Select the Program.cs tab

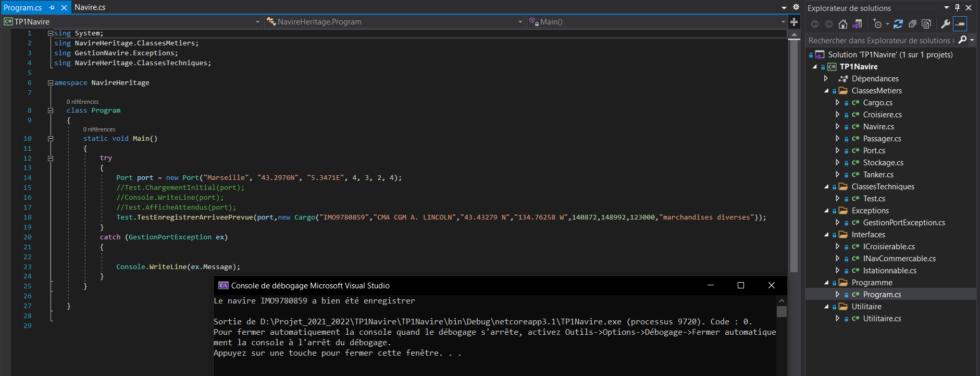(x=23, y=7)
